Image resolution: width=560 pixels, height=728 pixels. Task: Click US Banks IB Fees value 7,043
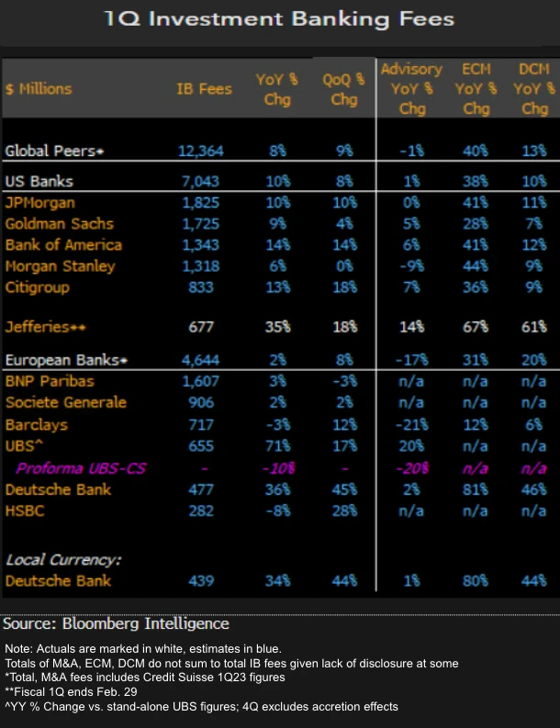click(201, 181)
